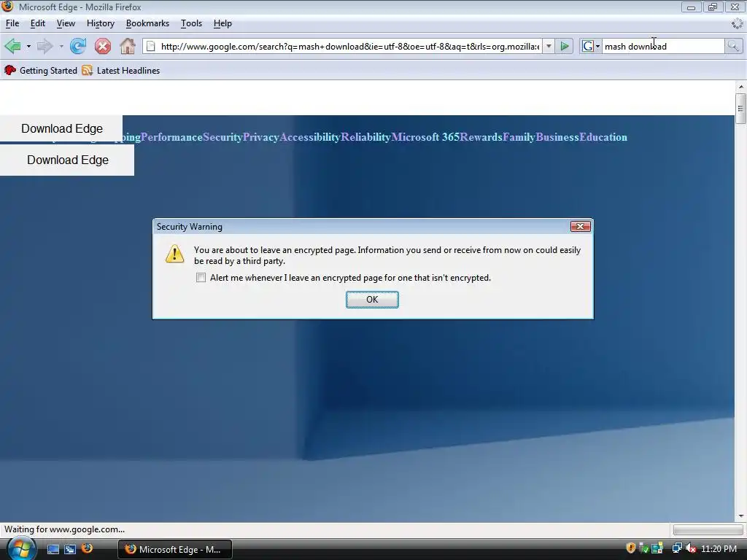
Task: Expand the address bar URL dropdown
Action: [x=549, y=46]
